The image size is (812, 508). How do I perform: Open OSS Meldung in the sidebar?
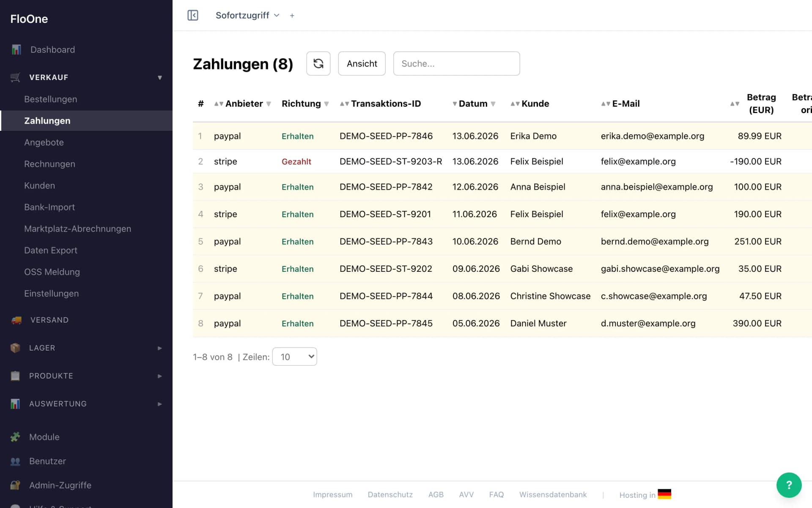click(x=52, y=272)
